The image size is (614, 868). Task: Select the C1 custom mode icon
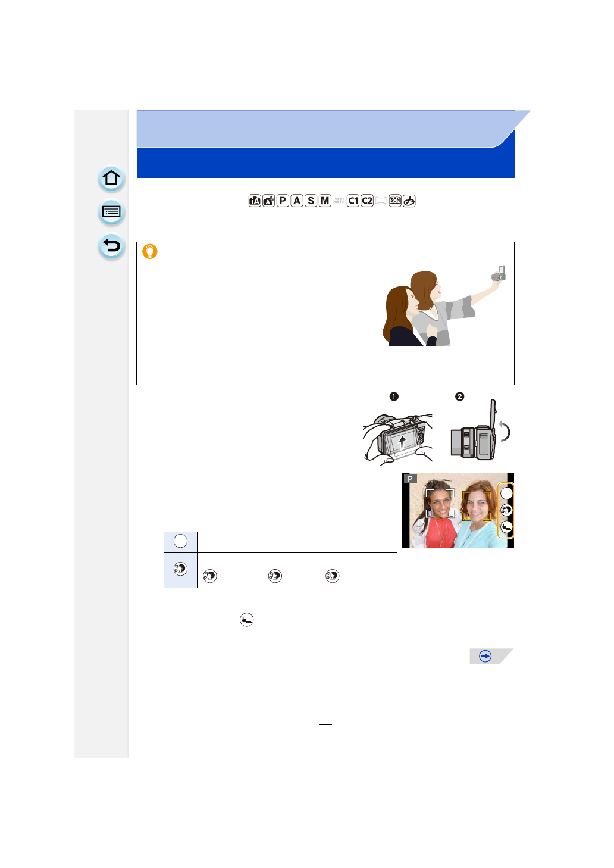353,201
